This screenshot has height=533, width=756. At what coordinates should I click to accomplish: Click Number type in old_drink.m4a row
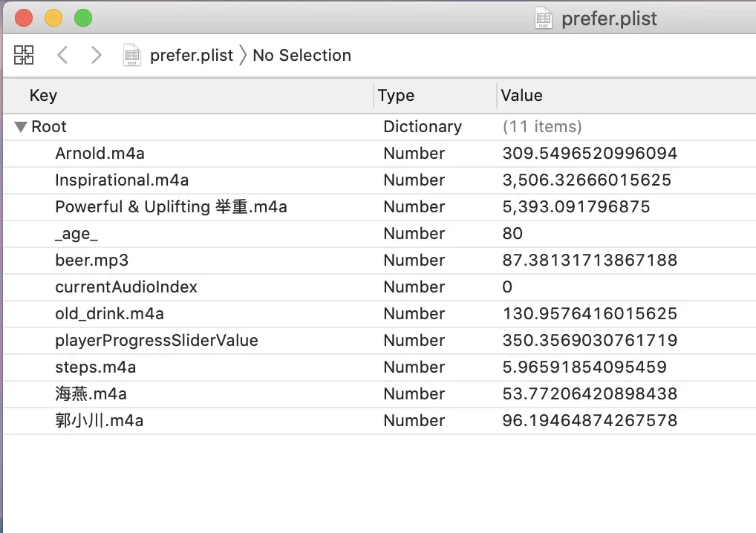coord(414,314)
